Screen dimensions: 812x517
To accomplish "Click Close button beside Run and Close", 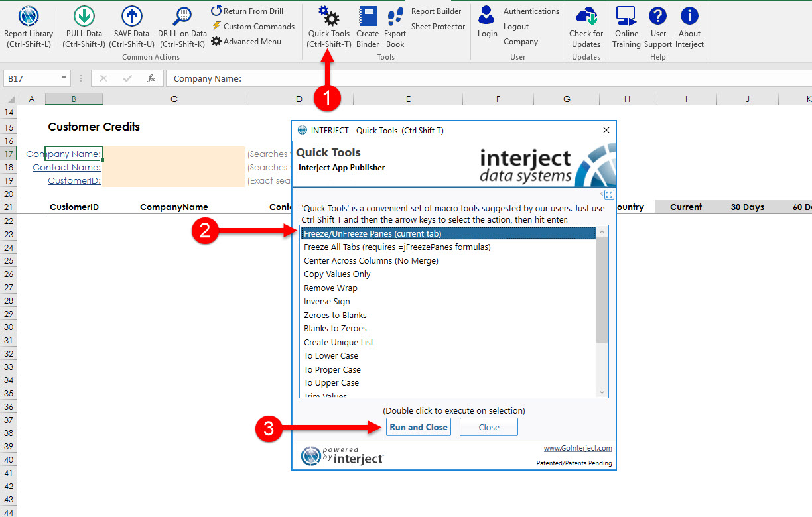I will [489, 427].
